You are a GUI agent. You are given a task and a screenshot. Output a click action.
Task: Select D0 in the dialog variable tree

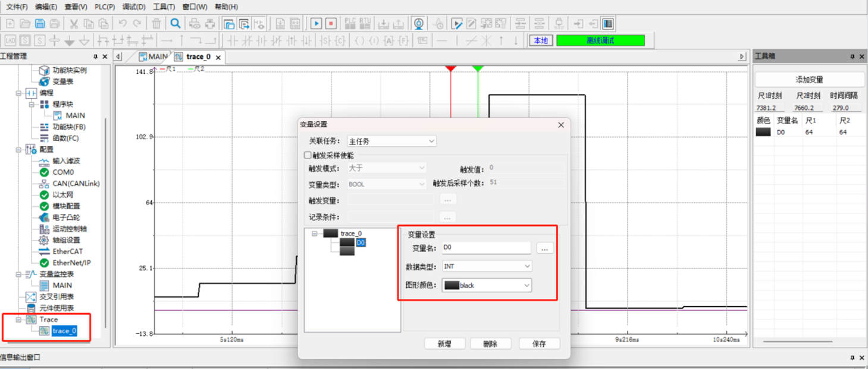[x=361, y=242]
